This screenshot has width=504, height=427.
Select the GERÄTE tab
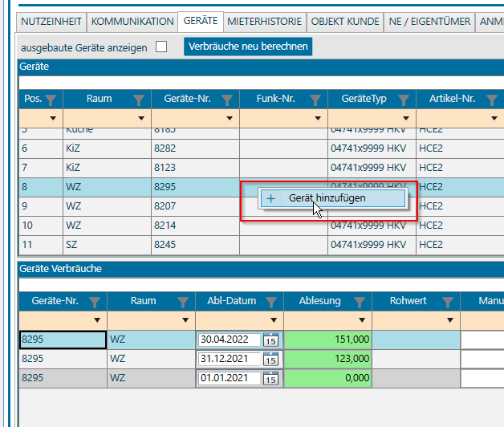pos(201,21)
